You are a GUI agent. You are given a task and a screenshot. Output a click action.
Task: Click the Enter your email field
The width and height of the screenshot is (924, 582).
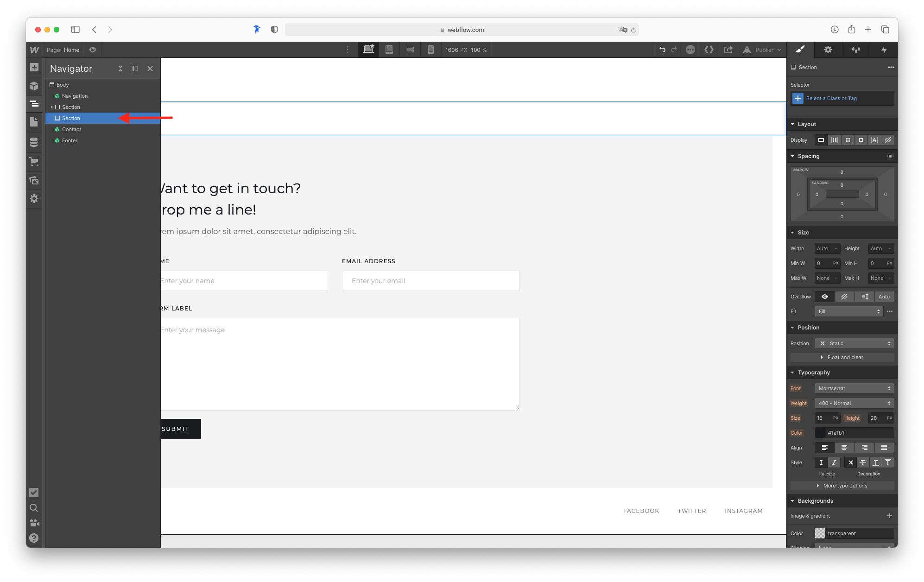click(x=430, y=280)
